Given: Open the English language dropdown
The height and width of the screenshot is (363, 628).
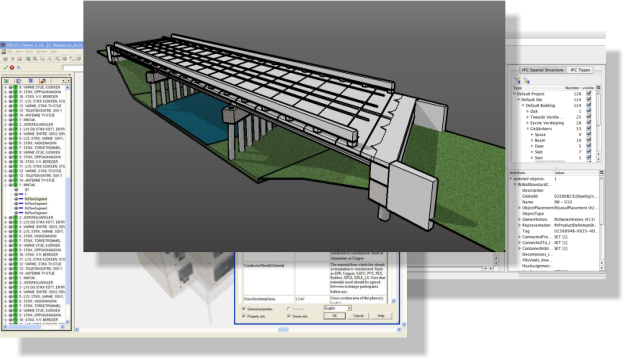Looking at the screenshot, I should [x=338, y=308].
